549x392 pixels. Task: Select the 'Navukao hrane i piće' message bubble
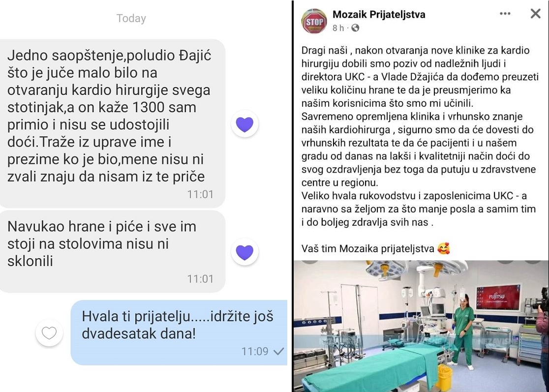pos(112,251)
